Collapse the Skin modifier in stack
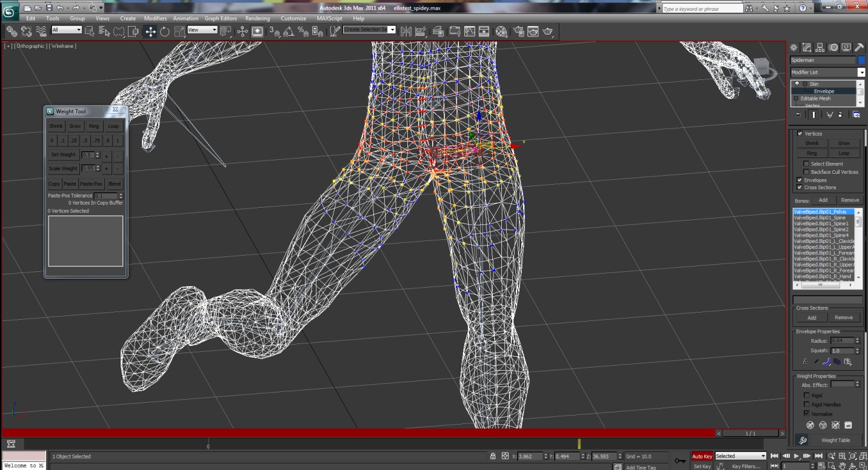The width and height of the screenshot is (868, 470). click(805, 84)
